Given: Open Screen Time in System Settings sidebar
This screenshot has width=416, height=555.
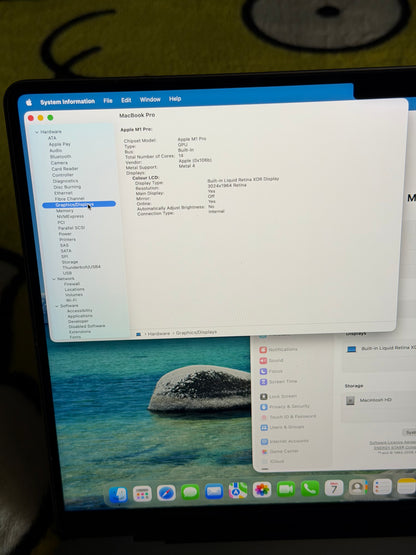Looking at the screenshot, I should (279, 382).
